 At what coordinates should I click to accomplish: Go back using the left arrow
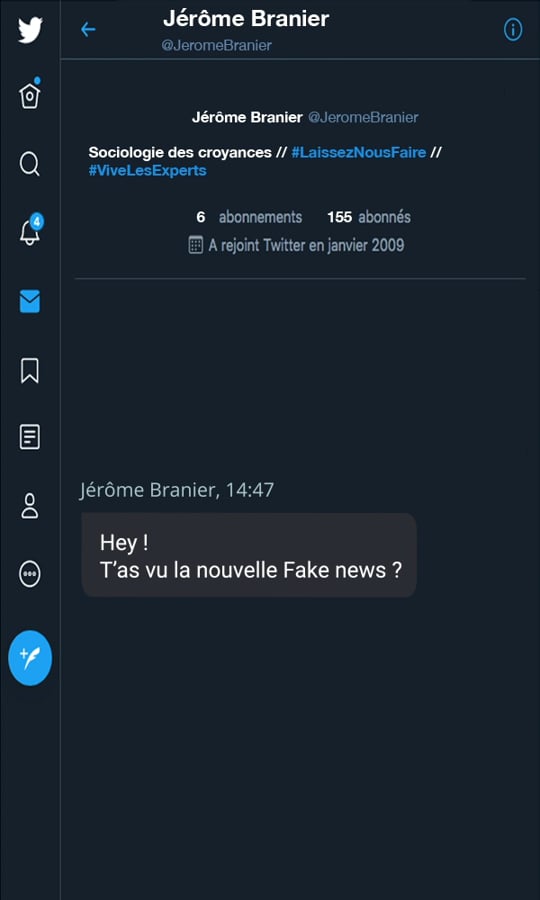(88, 29)
